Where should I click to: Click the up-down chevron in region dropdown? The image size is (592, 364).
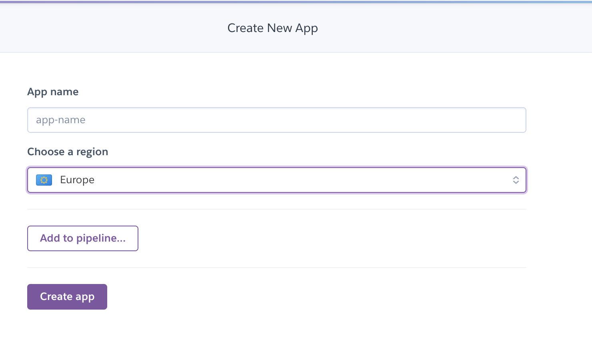(x=516, y=180)
